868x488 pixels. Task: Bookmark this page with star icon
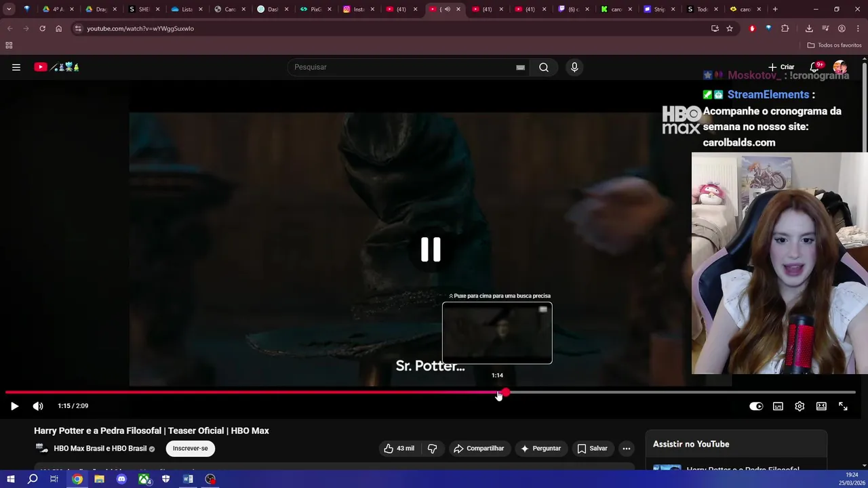(730, 28)
